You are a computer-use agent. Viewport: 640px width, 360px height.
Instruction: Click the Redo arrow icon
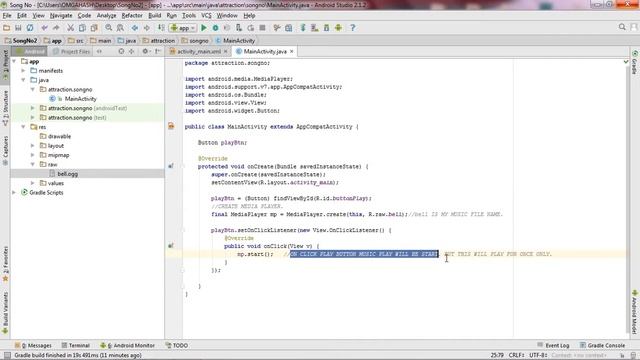point(56,28)
